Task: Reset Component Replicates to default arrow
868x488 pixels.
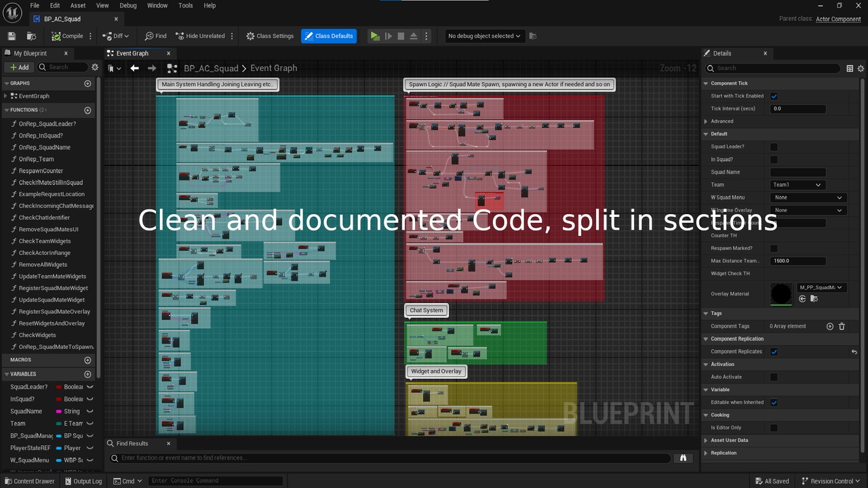Action: tap(854, 352)
